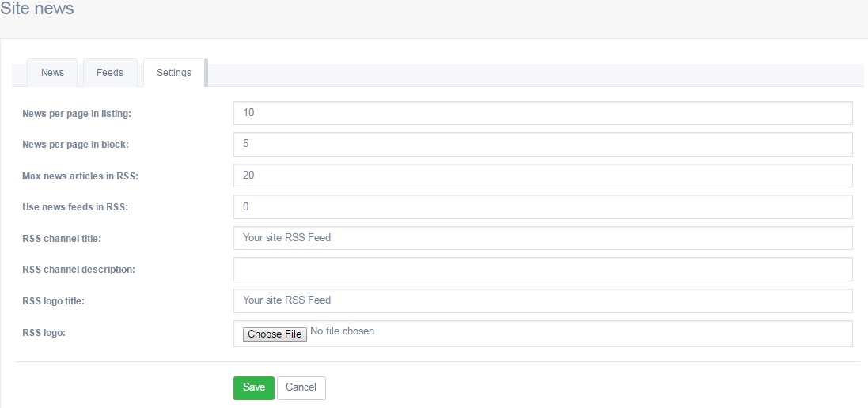Focus the empty RSS channel description field
This screenshot has height=408, width=868.
click(x=543, y=270)
